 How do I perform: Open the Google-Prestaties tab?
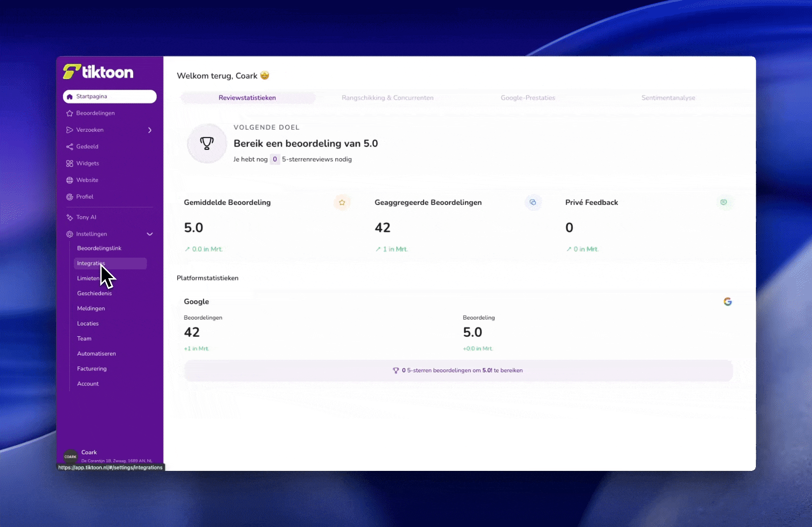coord(528,98)
